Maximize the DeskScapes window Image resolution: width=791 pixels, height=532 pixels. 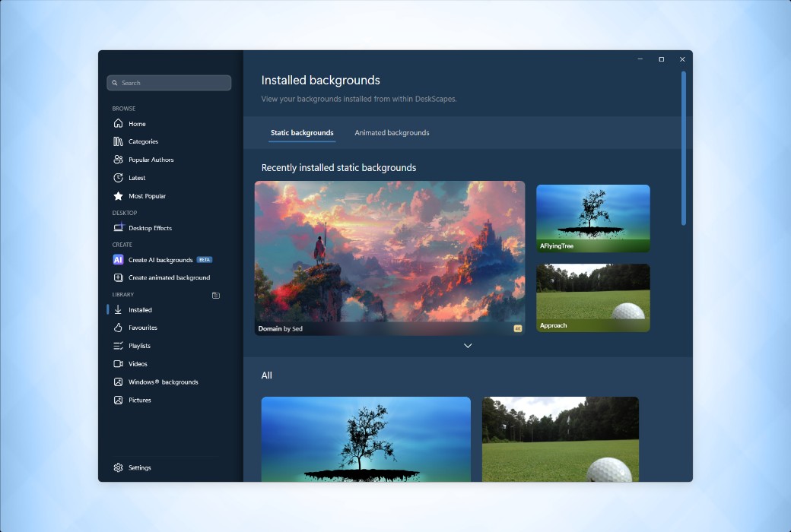[662, 59]
